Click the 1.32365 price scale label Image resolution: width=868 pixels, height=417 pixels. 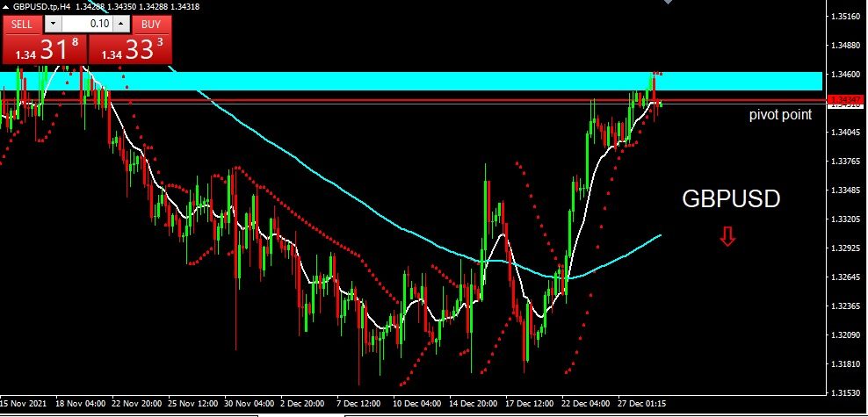click(845, 306)
